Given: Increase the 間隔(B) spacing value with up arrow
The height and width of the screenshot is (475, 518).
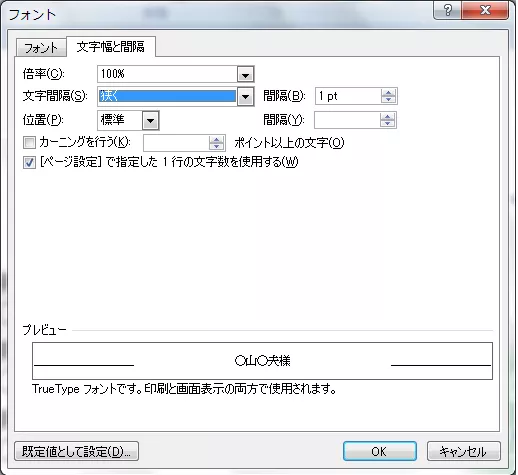Looking at the screenshot, I should pos(388,93).
